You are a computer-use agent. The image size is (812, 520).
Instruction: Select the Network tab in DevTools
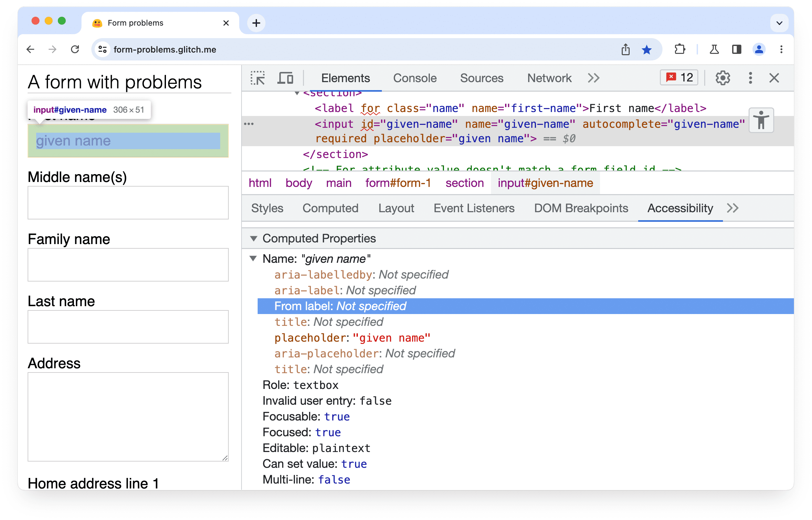tap(550, 78)
